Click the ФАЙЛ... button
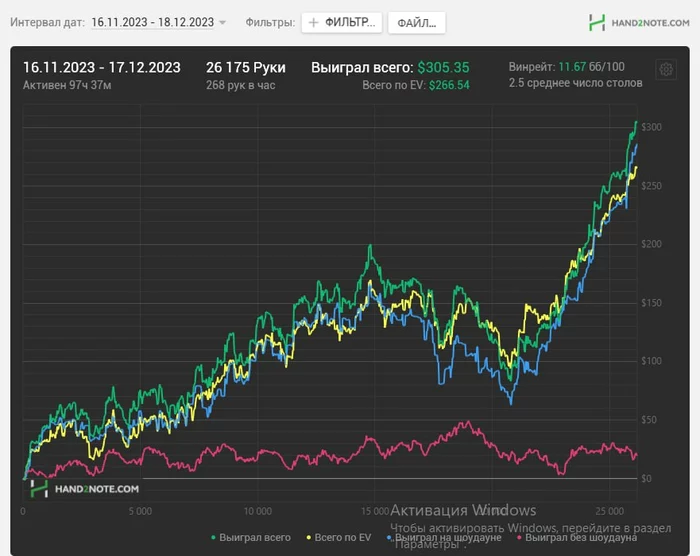700x556 pixels. click(x=417, y=23)
